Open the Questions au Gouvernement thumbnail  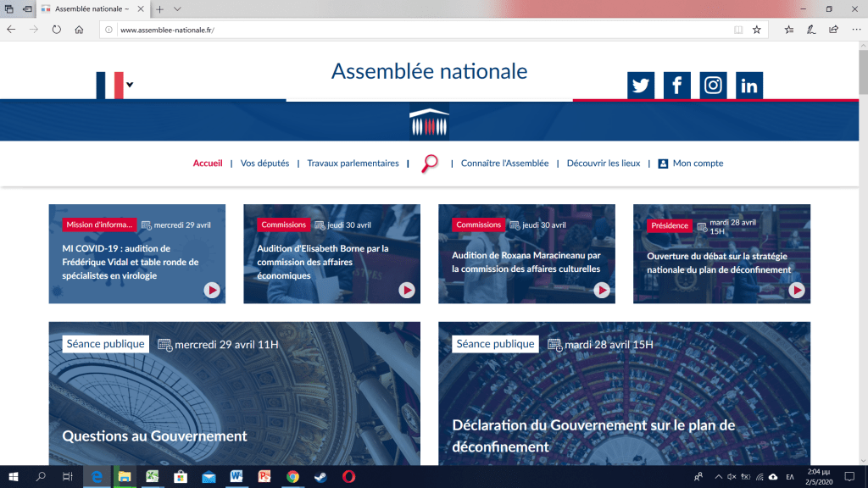pos(234,394)
